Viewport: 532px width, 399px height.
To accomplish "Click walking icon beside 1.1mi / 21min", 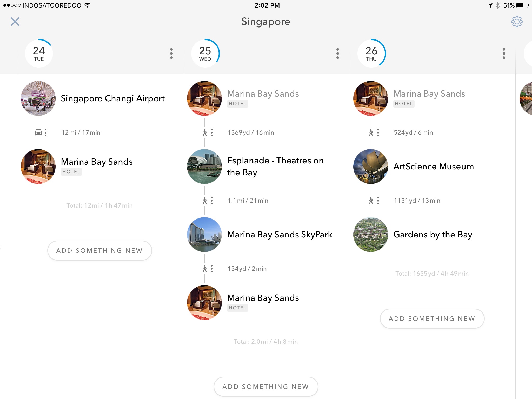I will tap(205, 201).
